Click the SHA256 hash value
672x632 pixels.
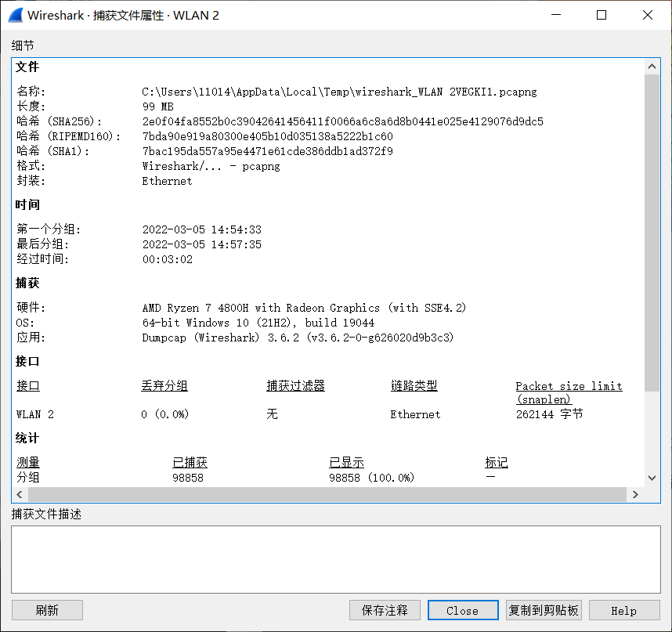point(342,121)
